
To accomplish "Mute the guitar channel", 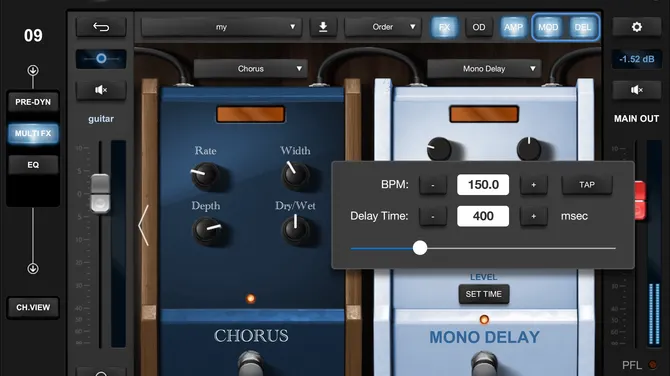I will pos(101,90).
